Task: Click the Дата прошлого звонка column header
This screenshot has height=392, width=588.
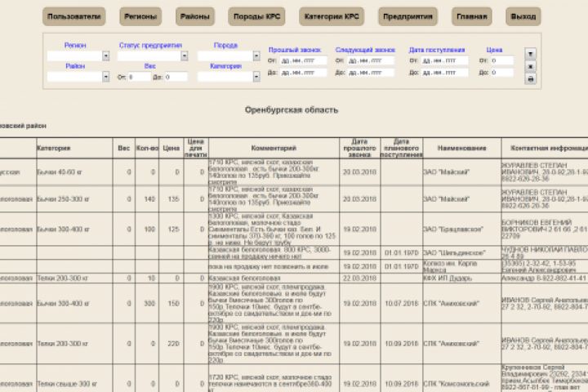Action: (359, 148)
